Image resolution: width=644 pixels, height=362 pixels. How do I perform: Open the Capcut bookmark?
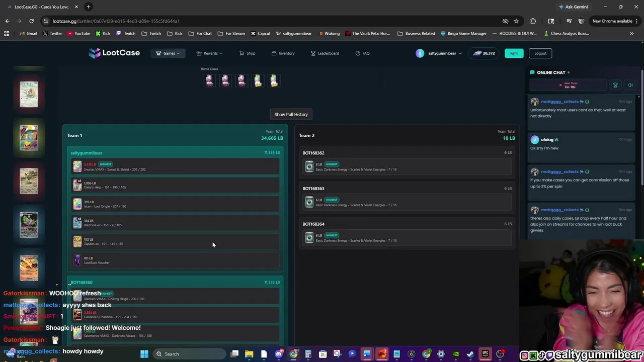coord(261,34)
